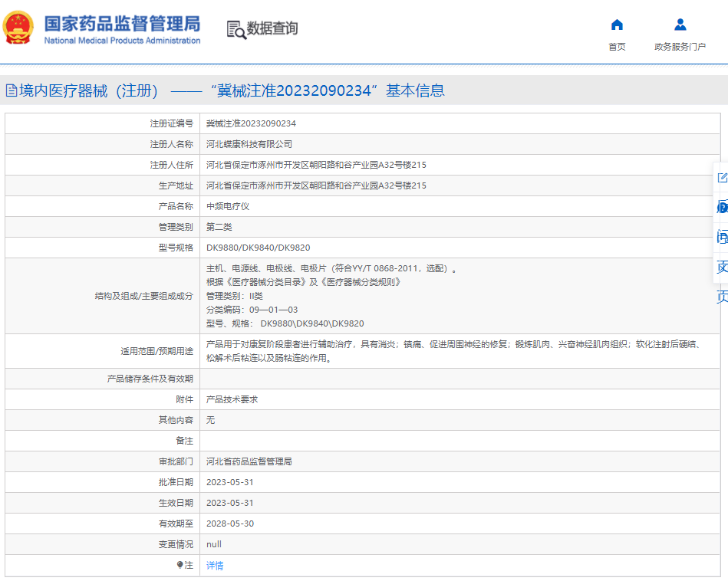Select date in 批准日期 row
Screen dimensions: 728x581
tap(230, 482)
